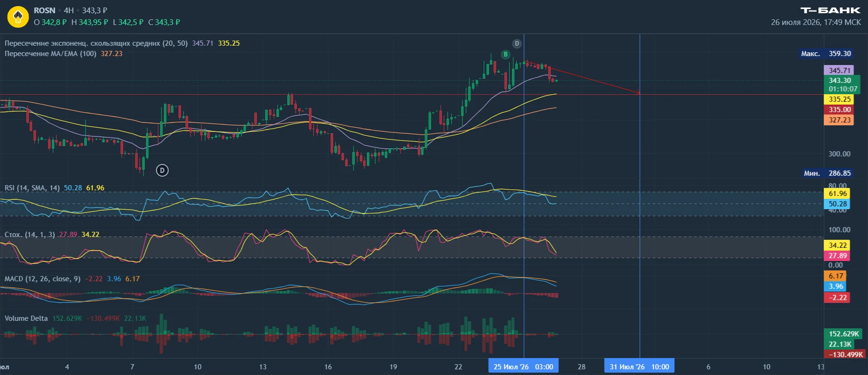Click the circled D marker below the candles
The width and height of the screenshot is (868, 375).
(x=162, y=170)
